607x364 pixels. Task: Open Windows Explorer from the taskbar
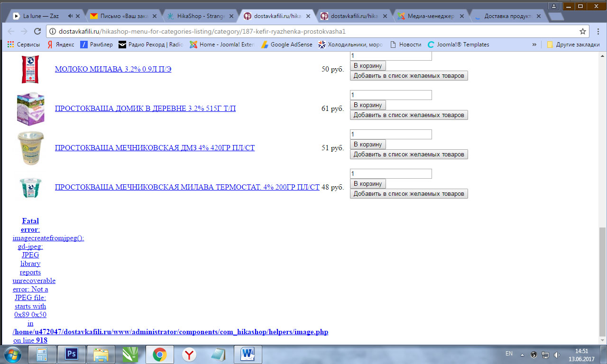101,354
